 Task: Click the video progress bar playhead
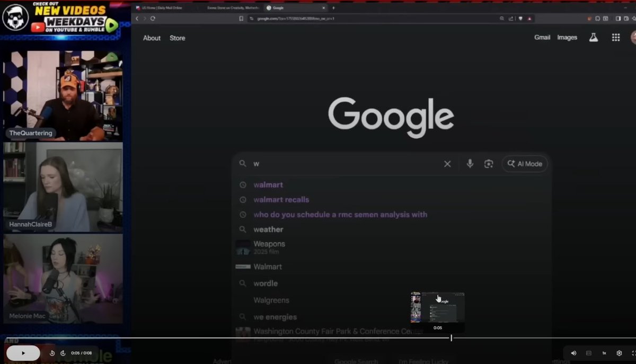pyautogui.click(x=451, y=338)
